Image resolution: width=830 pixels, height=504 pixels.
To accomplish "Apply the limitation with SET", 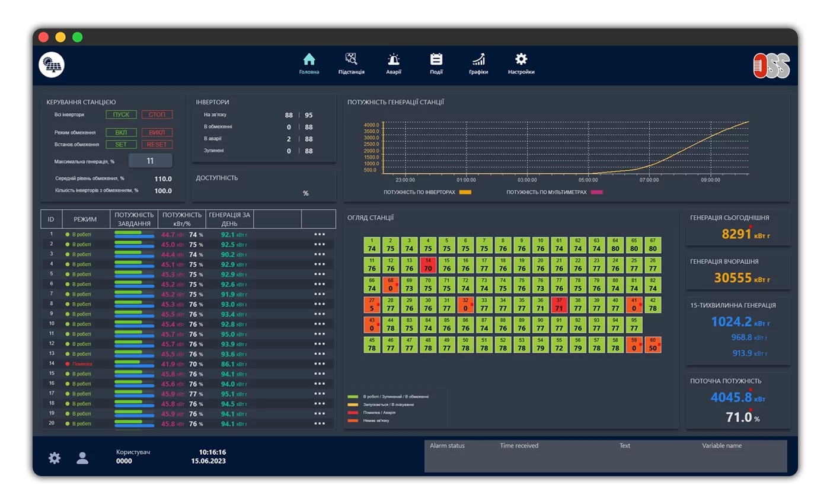I will [x=122, y=144].
